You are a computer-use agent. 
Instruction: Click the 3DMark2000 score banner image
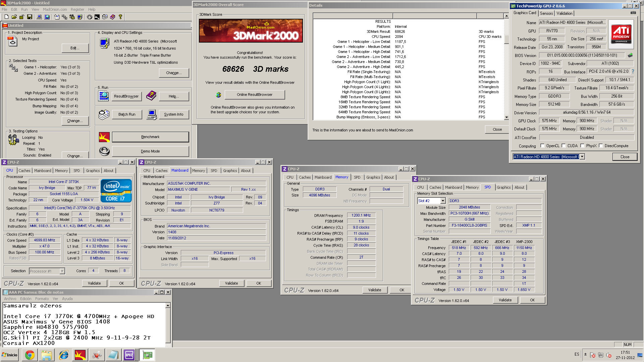251,31
